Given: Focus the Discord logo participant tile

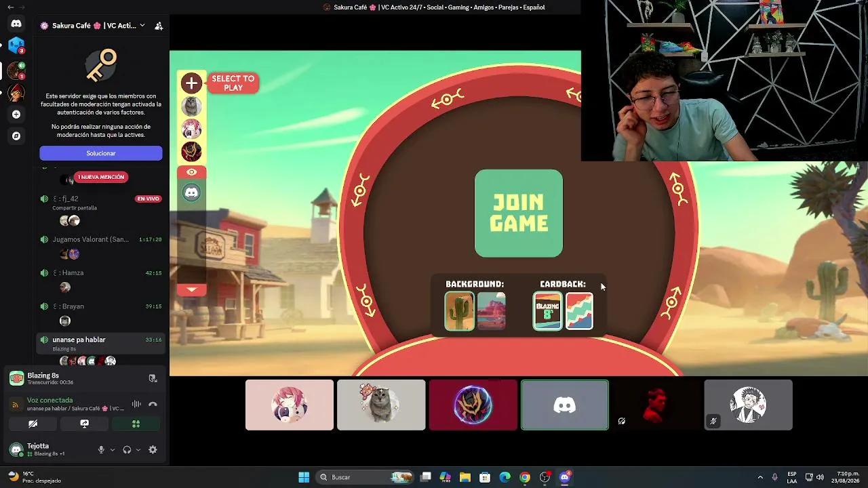Looking at the screenshot, I should pyautogui.click(x=565, y=405).
